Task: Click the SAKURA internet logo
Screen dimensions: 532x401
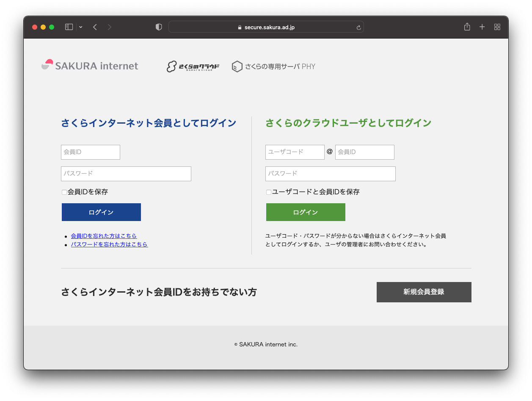Action: [90, 66]
